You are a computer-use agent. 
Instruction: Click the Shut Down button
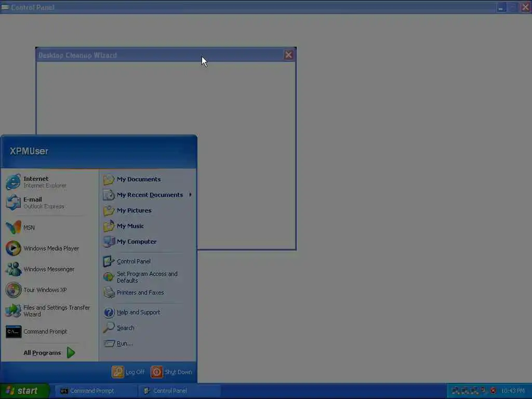click(x=171, y=372)
